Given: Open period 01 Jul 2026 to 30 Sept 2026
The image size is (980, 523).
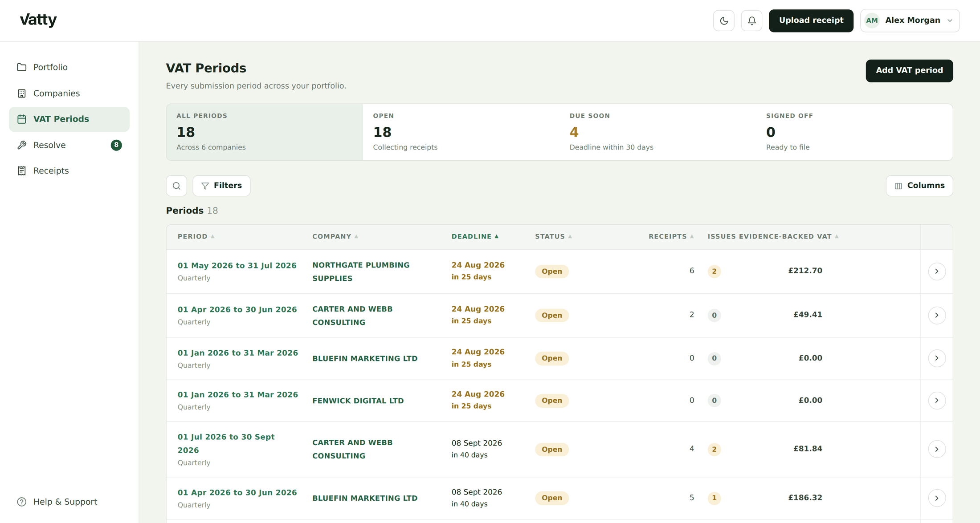Looking at the screenshot, I should click(226, 443).
